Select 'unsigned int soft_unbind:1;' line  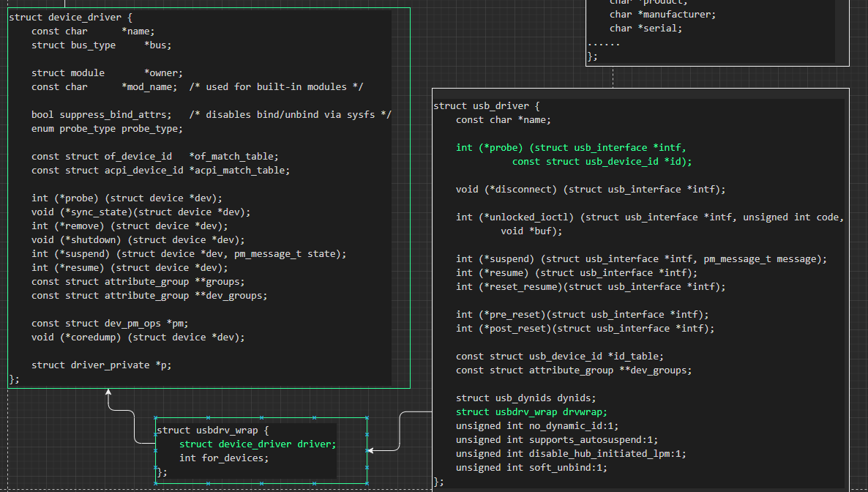coord(531,468)
